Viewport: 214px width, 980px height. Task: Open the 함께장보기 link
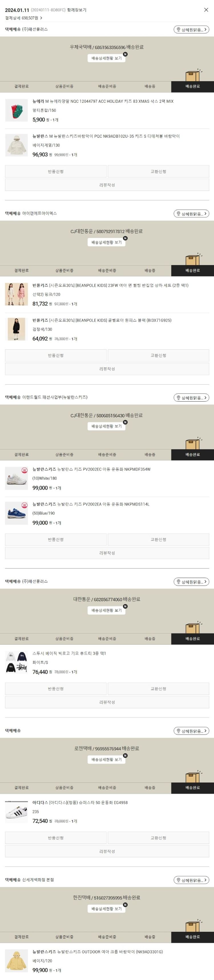(x=77, y=10)
